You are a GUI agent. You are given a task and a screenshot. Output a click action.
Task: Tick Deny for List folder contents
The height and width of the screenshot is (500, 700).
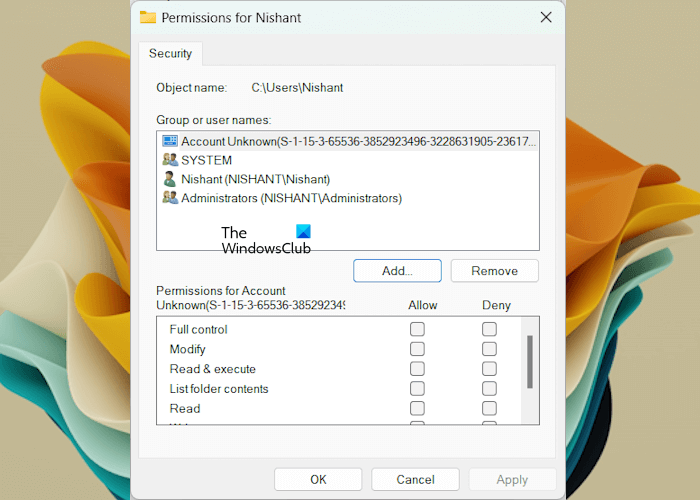pos(489,388)
